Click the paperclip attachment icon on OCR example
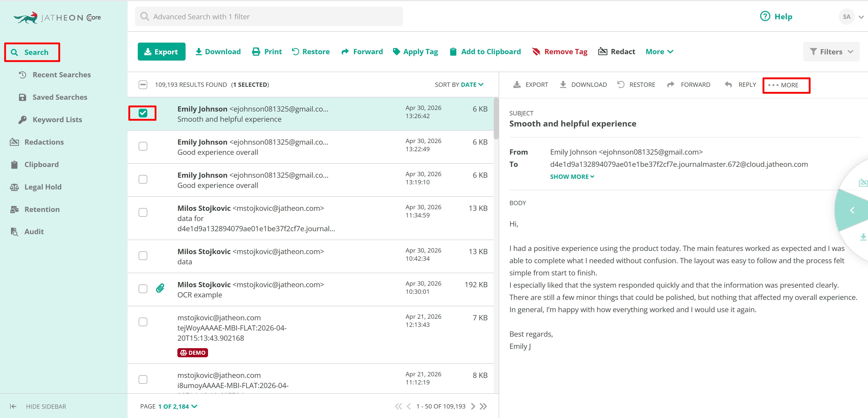The width and height of the screenshot is (868, 418). (x=160, y=288)
